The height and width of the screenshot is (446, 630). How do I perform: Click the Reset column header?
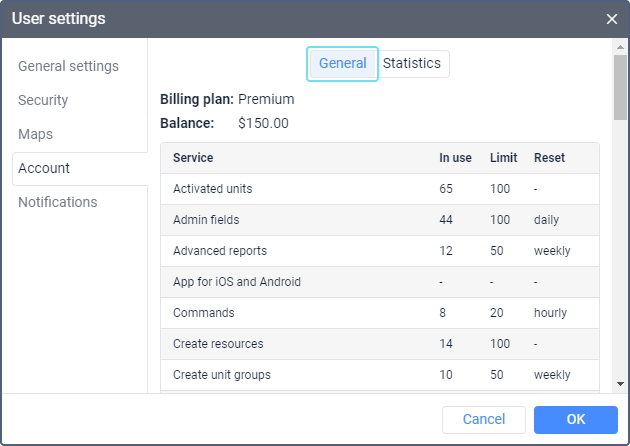[x=549, y=158]
